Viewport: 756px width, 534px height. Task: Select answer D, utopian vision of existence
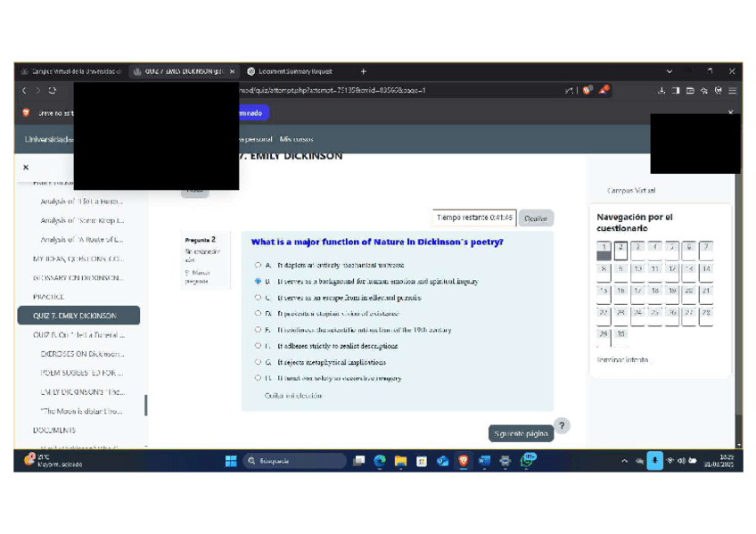pos(258,313)
